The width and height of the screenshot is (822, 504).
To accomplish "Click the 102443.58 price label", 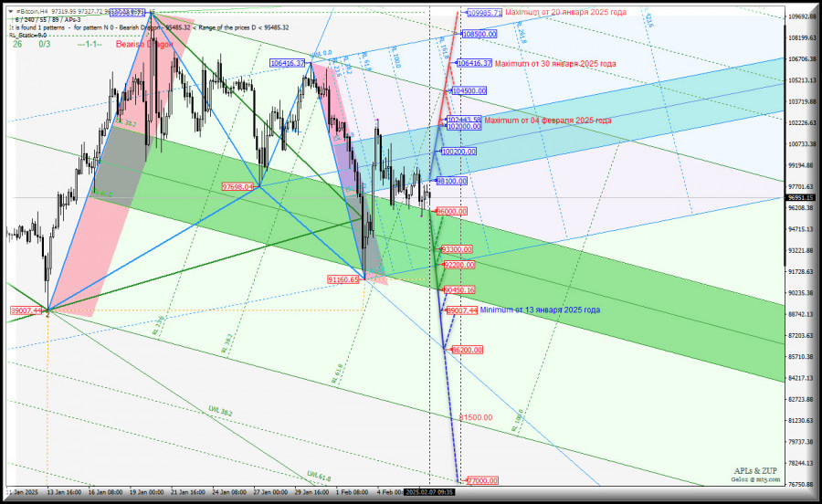I will 464,120.
